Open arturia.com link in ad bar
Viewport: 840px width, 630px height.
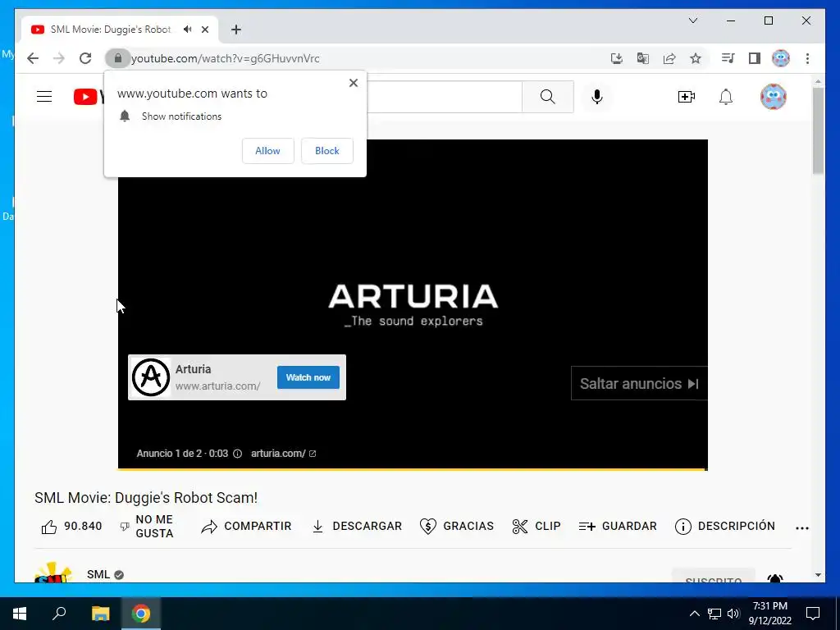pos(283,454)
